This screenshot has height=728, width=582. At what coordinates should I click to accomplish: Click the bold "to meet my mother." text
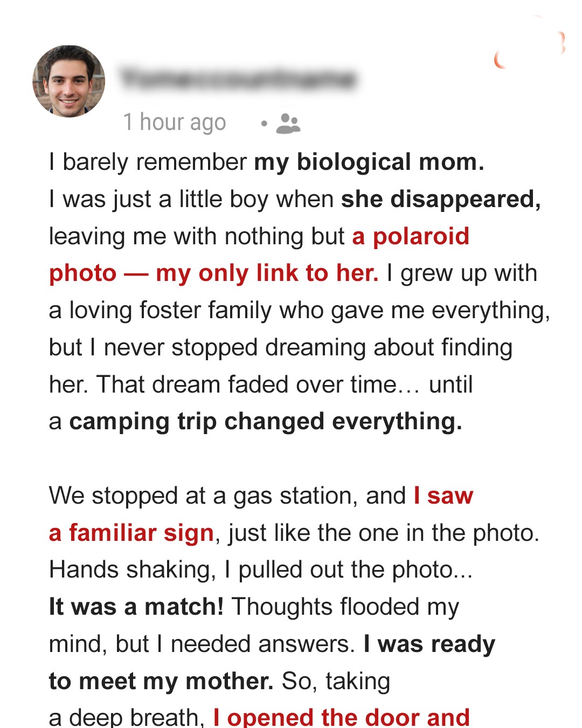click(x=161, y=681)
